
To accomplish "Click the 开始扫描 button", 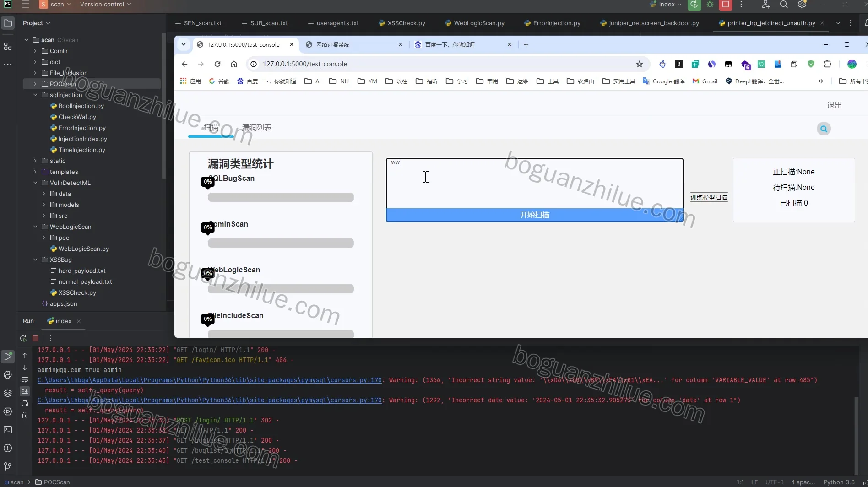I will (535, 215).
